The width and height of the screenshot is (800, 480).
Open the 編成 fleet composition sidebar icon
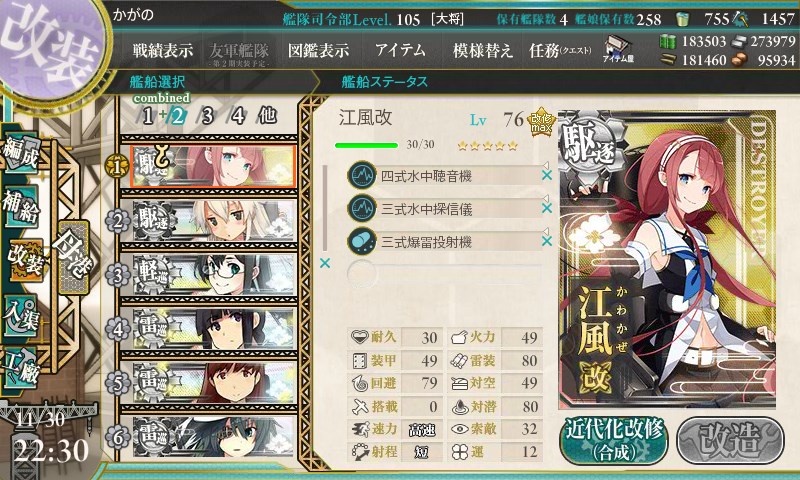click(20, 153)
